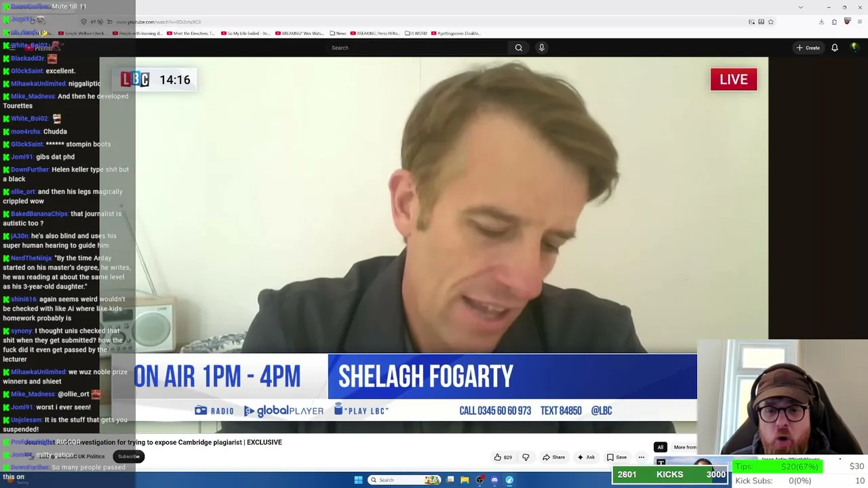Image resolution: width=868 pixels, height=488 pixels.
Task: Like the video with thumbs-up icon
Action: tap(502, 457)
